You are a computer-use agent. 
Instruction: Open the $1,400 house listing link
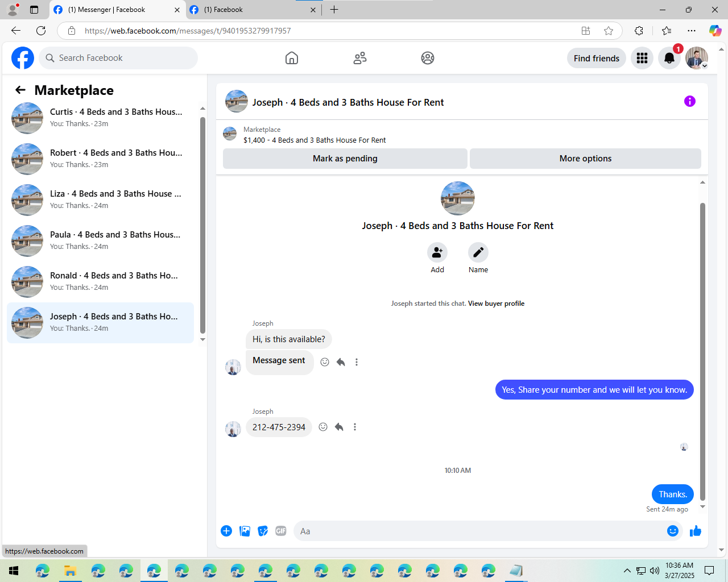click(315, 140)
